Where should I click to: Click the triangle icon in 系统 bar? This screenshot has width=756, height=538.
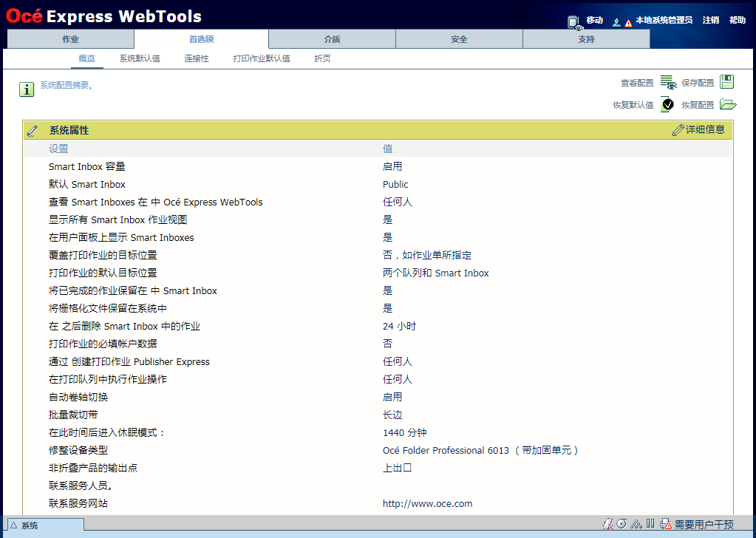(13, 525)
